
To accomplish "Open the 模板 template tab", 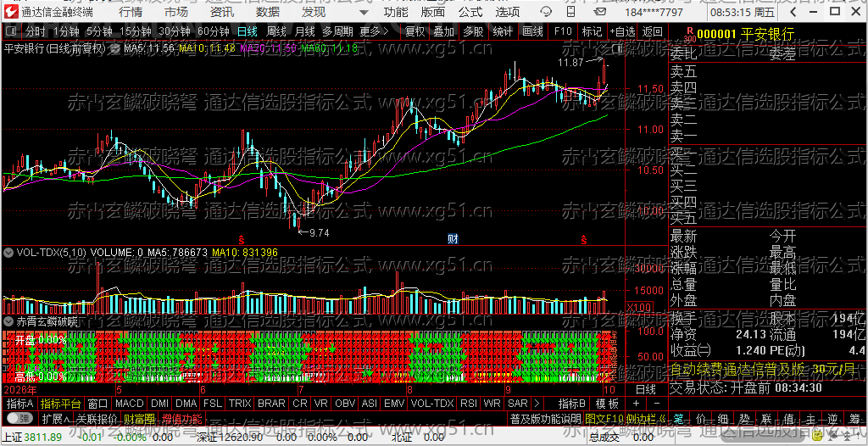I will coord(608,404).
